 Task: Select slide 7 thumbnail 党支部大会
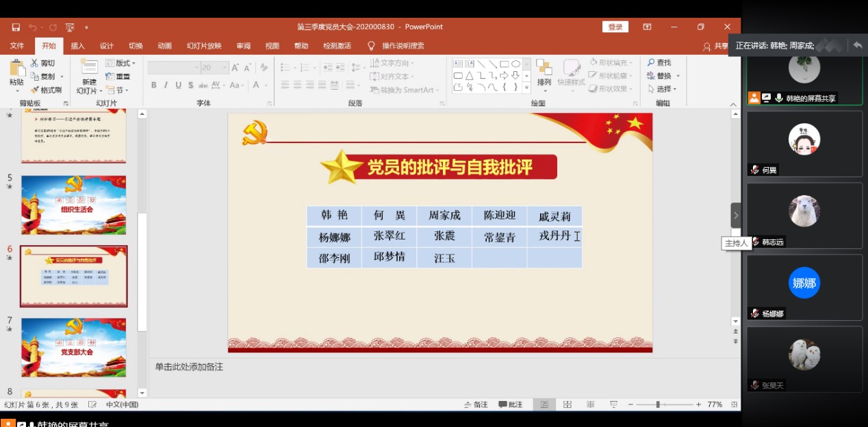coord(73,347)
